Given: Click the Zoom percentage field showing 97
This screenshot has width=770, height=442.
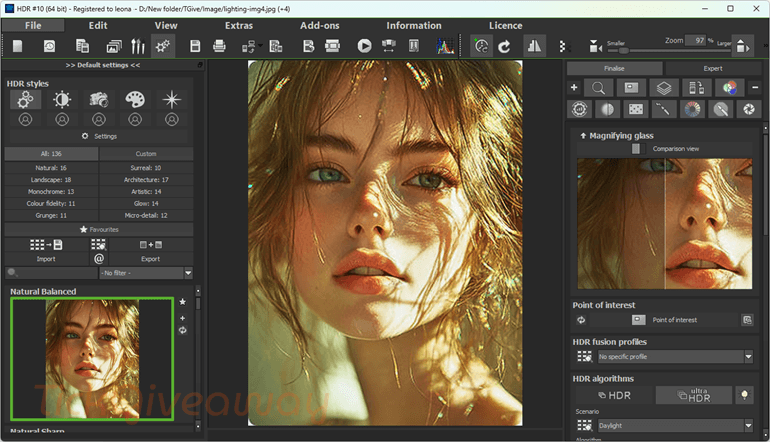Looking at the screenshot, I should coord(696,40).
